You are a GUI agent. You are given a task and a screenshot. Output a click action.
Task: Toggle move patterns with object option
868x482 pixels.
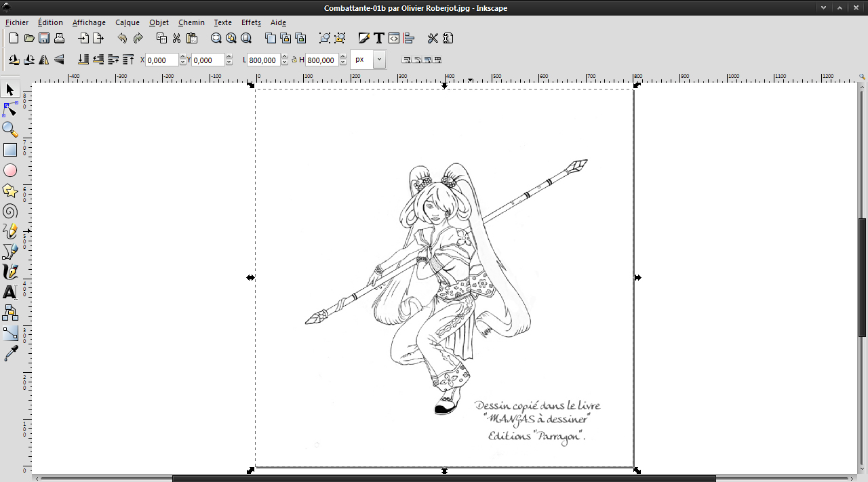point(437,60)
